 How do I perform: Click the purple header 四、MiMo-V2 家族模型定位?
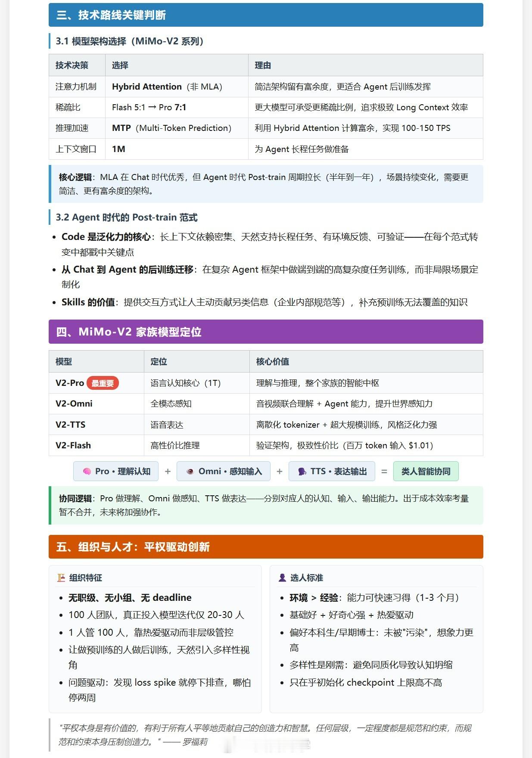point(266,332)
